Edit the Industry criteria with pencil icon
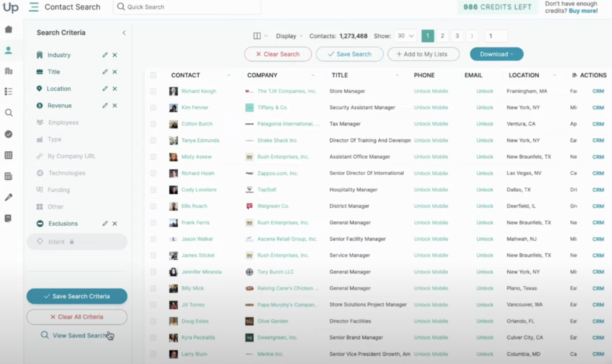Image resolution: width=612 pixels, height=364 pixels. 105,55
